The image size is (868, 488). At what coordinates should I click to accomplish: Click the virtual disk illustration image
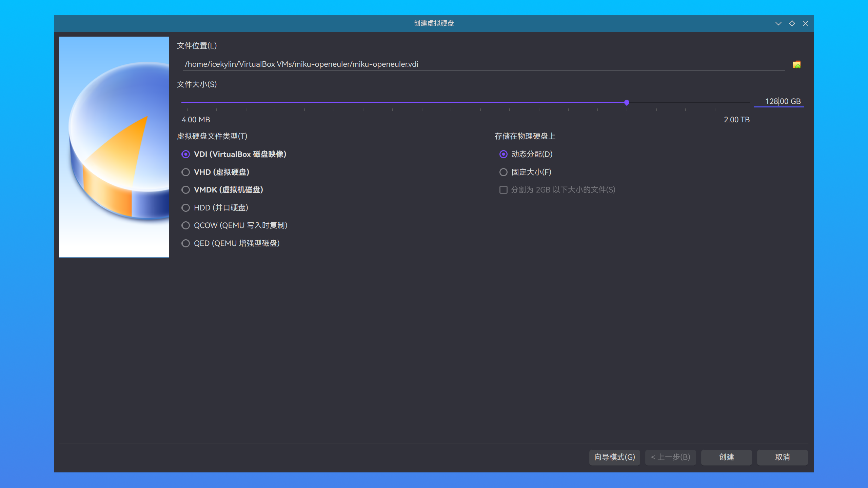coord(114,147)
